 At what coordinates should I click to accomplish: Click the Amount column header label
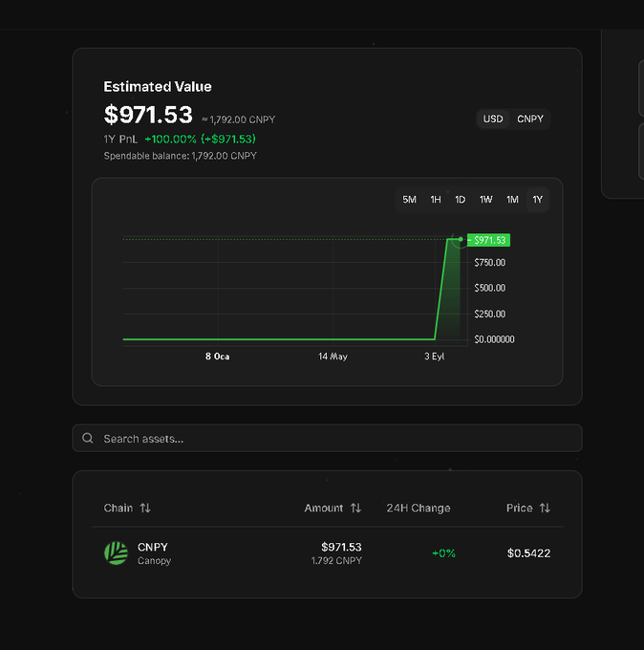pos(324,508)
